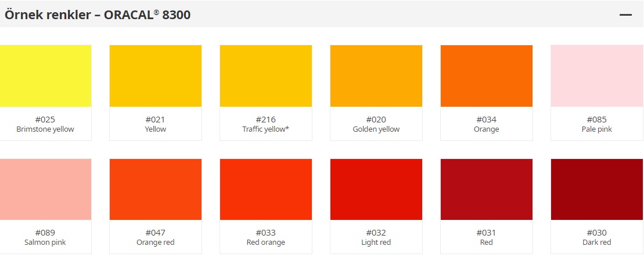Click the Traffic yellow* label text

pyautogui.click(x=266, y=129)
